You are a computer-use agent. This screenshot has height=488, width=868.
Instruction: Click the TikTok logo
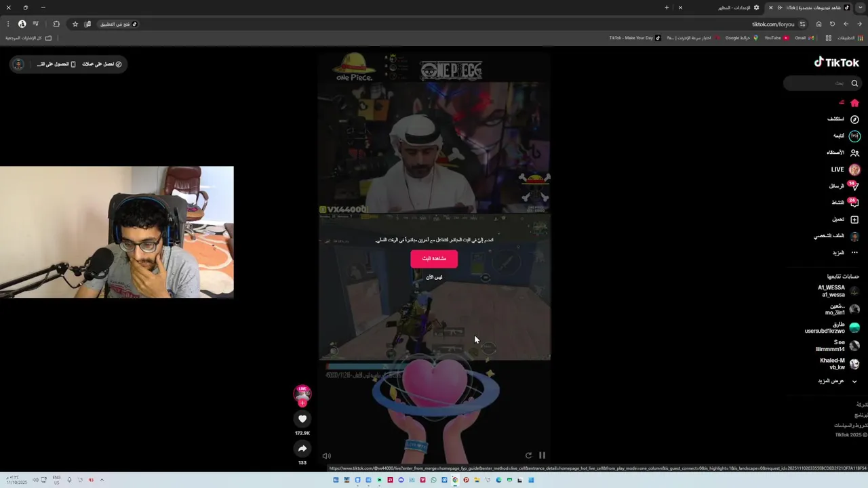(x=837, y=62)
